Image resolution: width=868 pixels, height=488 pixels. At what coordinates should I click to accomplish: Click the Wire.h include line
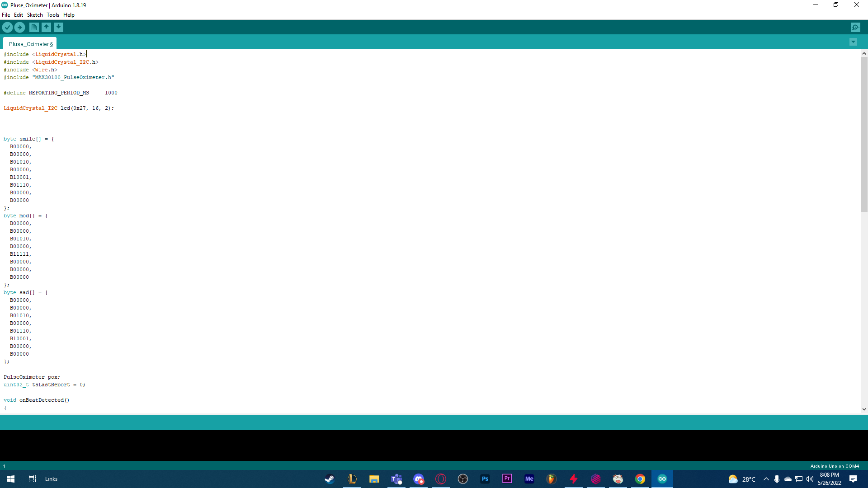pos(31,70)
